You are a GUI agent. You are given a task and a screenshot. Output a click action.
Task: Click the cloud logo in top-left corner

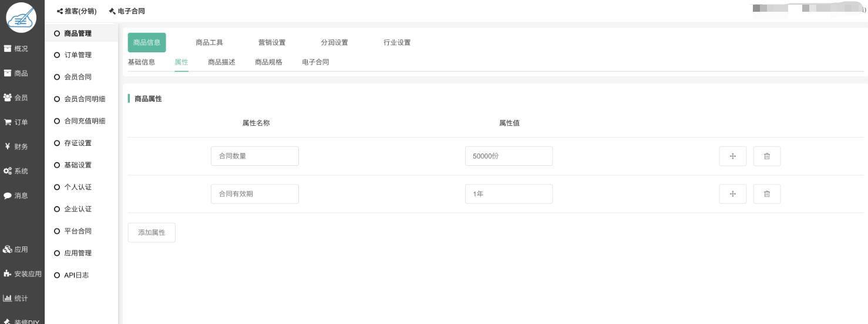tap(21, 18)
